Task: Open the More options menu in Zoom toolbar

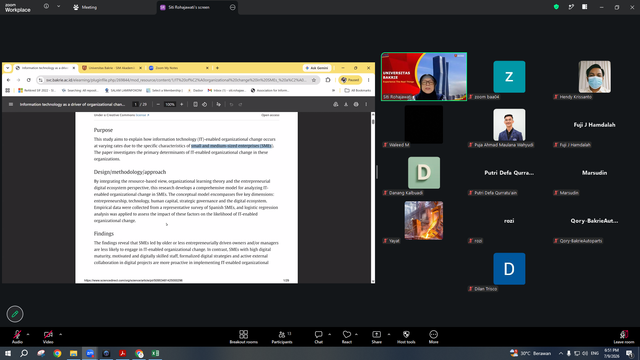Action: click(433, 337)
